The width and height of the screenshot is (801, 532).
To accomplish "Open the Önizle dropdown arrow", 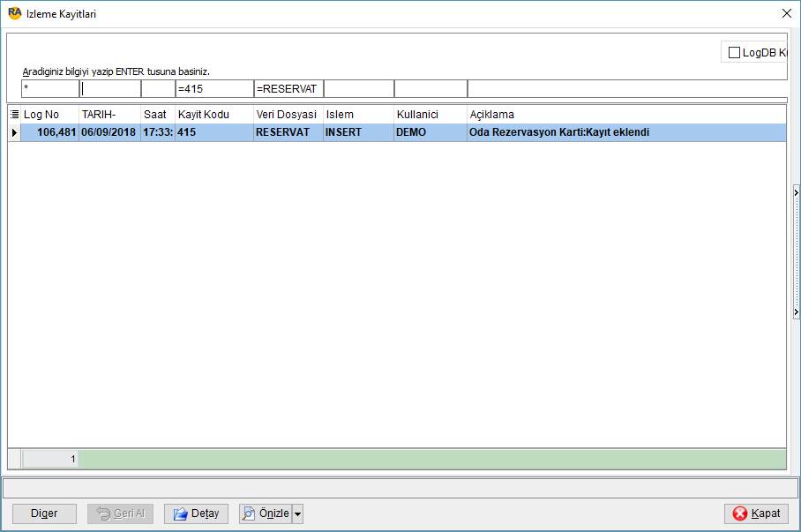I will [298, 514].
